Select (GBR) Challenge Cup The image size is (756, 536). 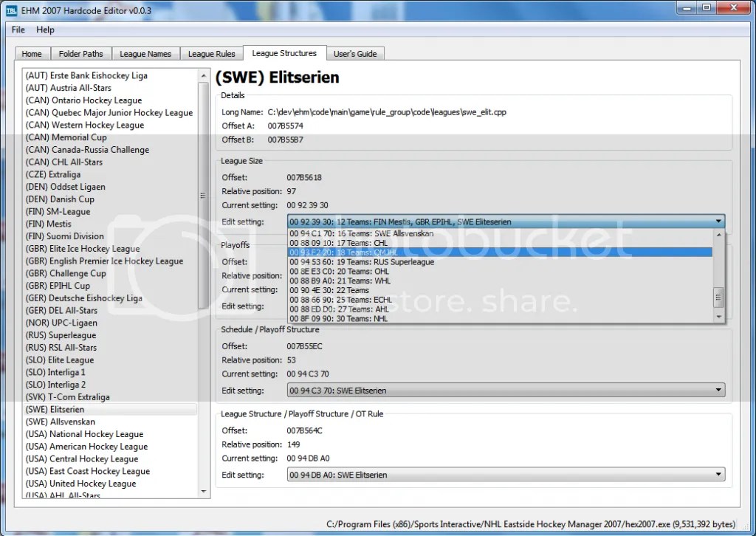tap(111, 274)
